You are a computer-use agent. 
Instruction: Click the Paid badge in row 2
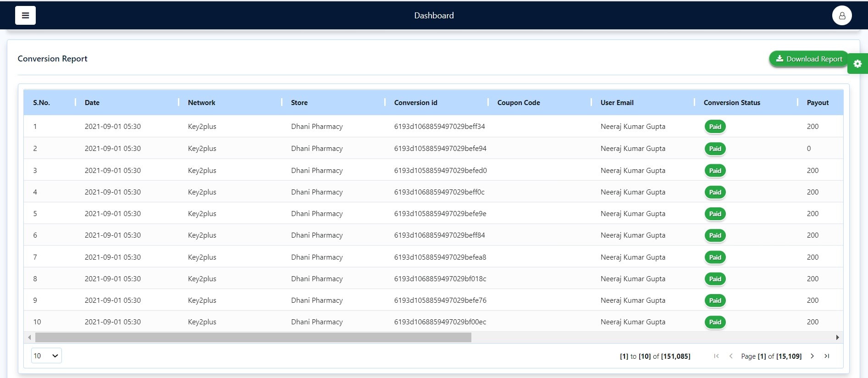coord(715,149)
